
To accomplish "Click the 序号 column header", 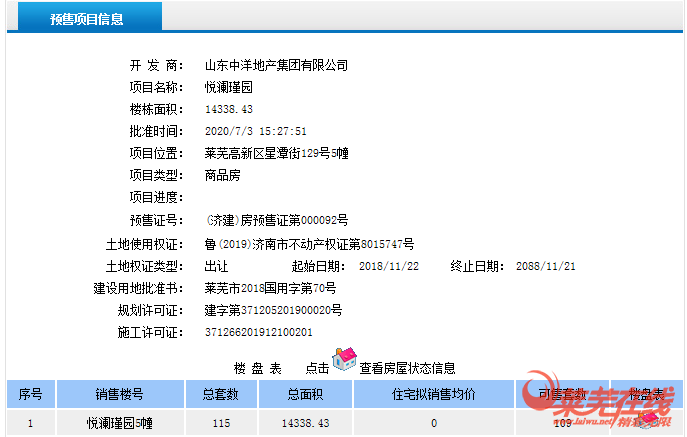I will [x=31, y=394].
